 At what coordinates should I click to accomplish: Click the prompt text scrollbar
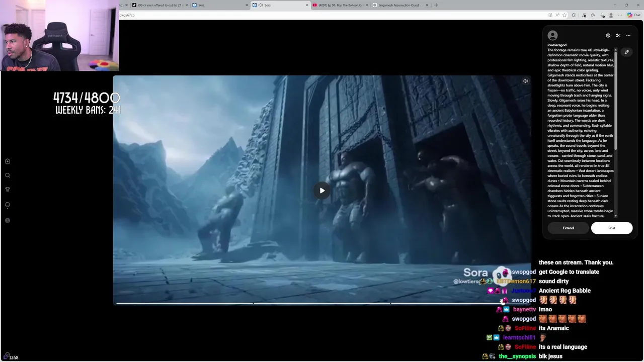click(615, 101)
